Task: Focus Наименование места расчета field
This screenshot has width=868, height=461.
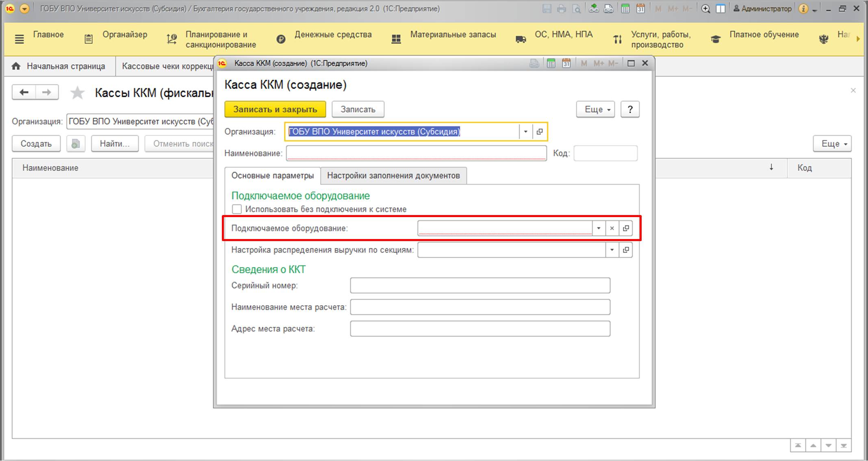Action: pyautogui.click(x=480, y=307)
